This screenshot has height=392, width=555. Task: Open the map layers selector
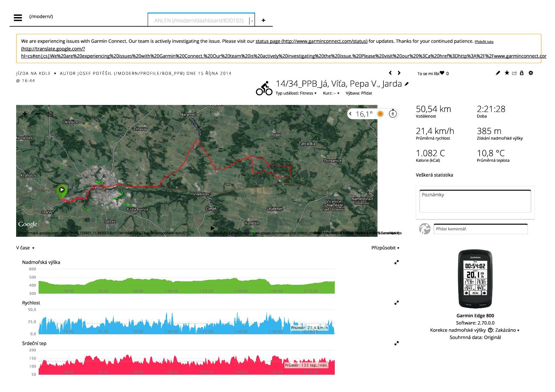(x=51, y=114)
